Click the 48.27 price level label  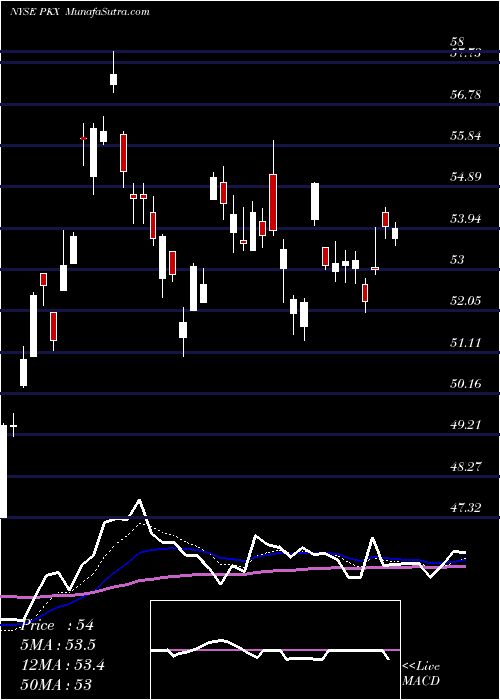[x=466, y=467]
